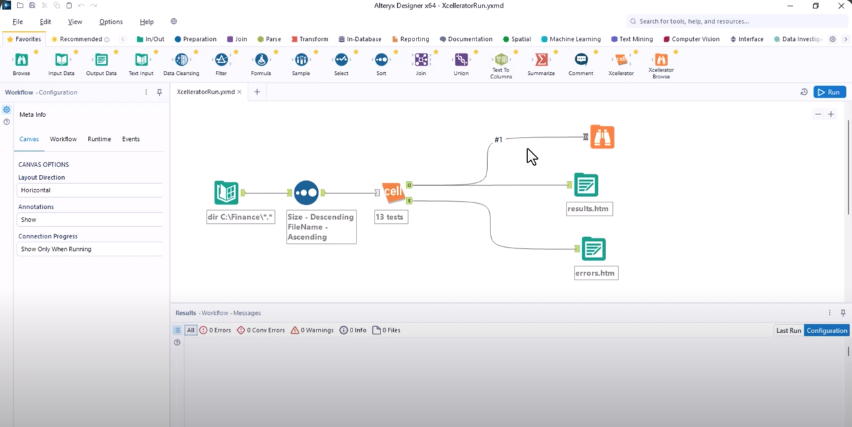Switch to Last Run results view

[x=788, y=330]
